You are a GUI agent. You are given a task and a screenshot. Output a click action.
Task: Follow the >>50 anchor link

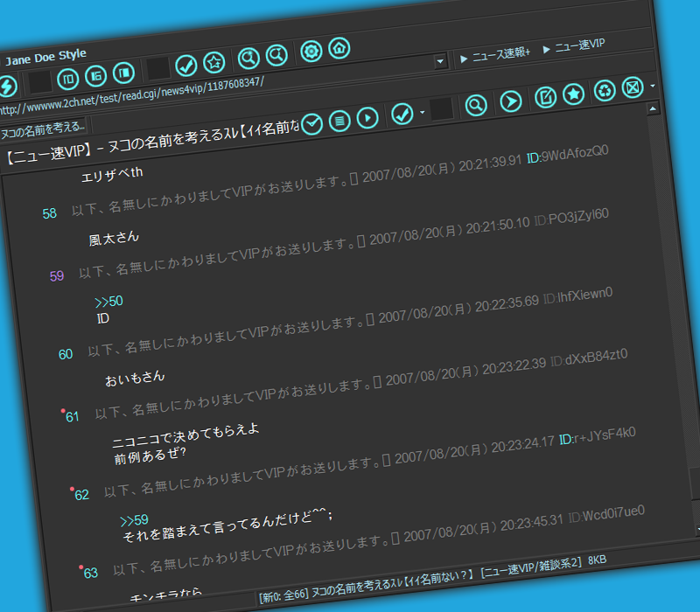click(x=108, y=302)
